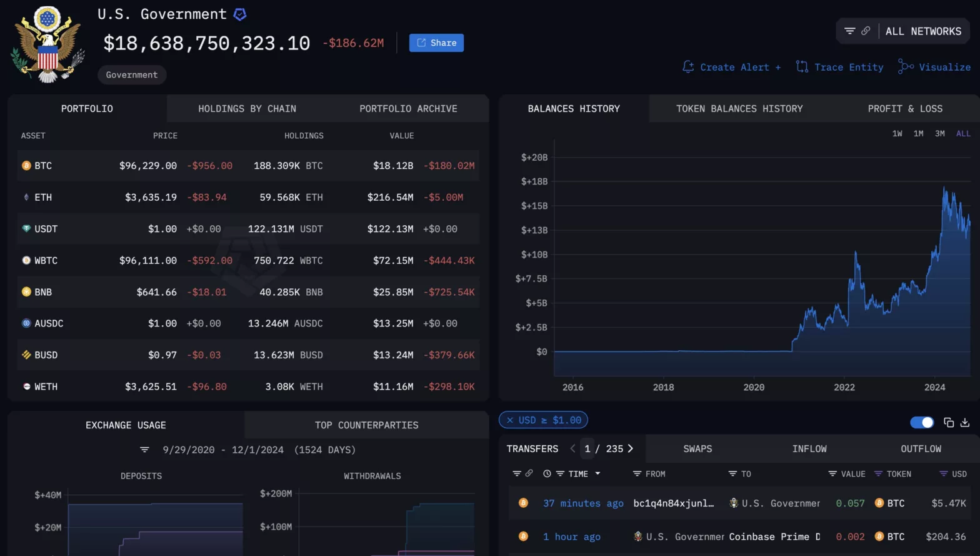Go to previous transfers page

click(572, 448)
